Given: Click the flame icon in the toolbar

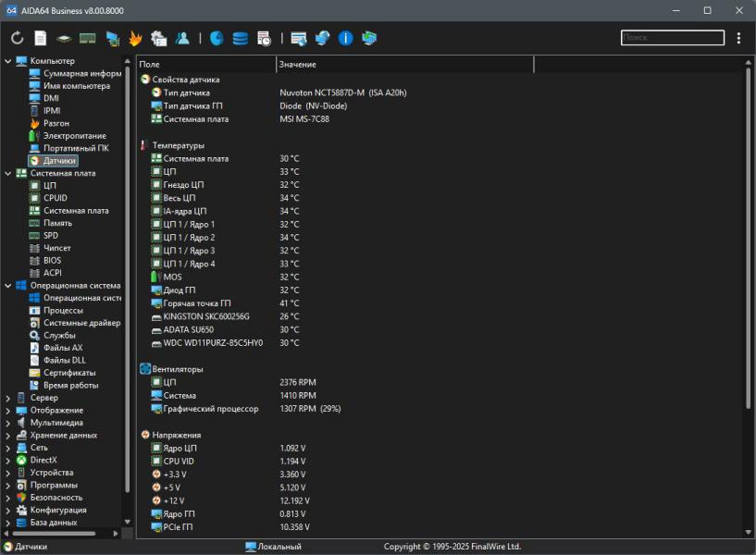Looking at the screenshot, I should [135, 38].
